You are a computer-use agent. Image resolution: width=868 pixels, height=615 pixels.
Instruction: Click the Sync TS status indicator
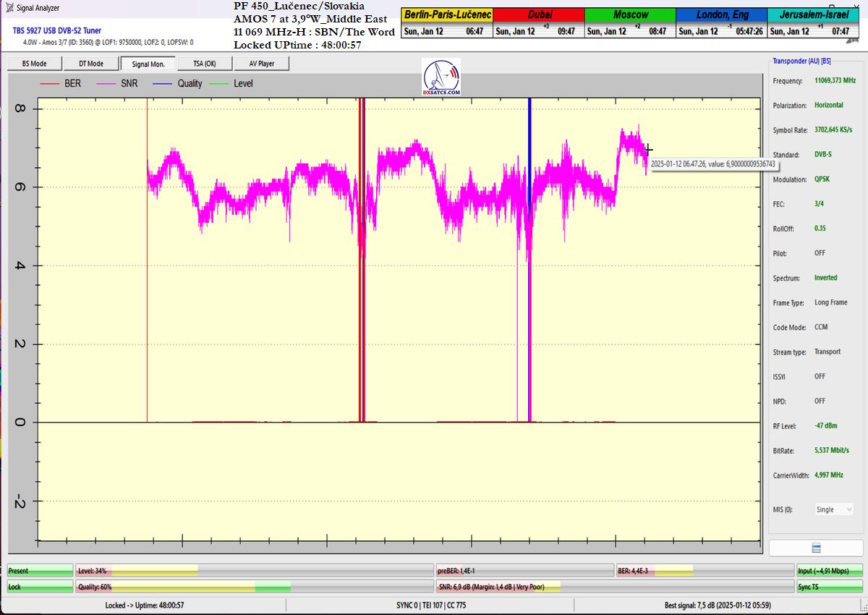829,587
